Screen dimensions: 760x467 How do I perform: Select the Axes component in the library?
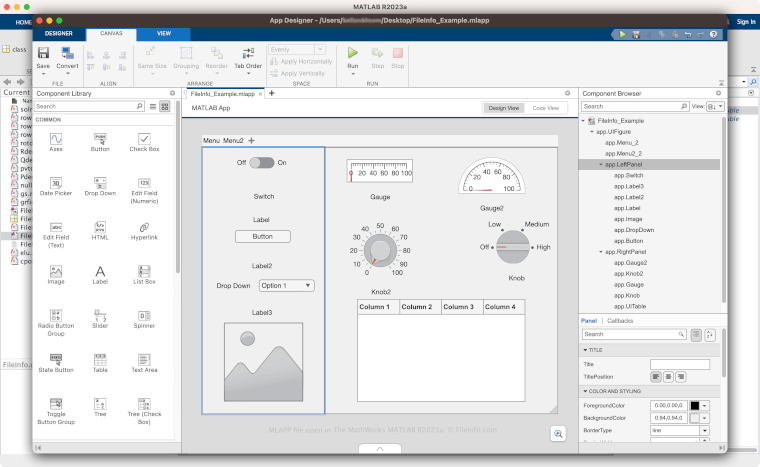point(56,138)
